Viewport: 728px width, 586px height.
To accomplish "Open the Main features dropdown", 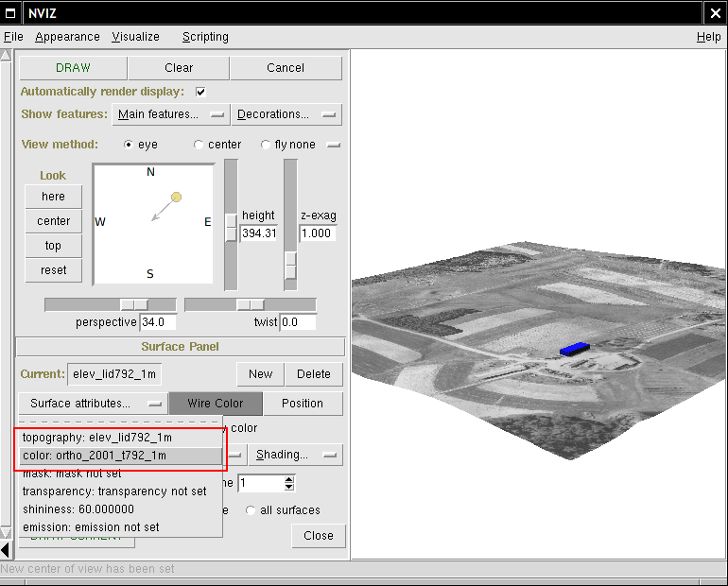I will point(170,114).
